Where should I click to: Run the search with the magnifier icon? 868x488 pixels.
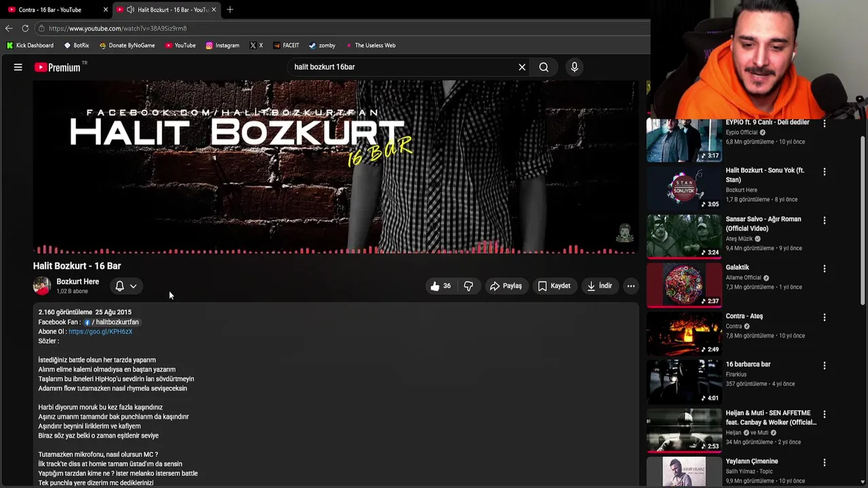coord(544,67)
